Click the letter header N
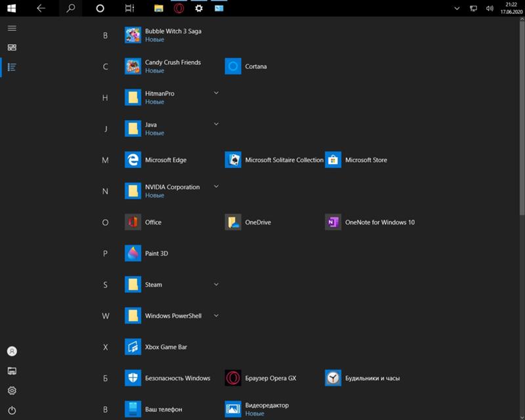This screenshot has height=420, width=525. point(105,191)
